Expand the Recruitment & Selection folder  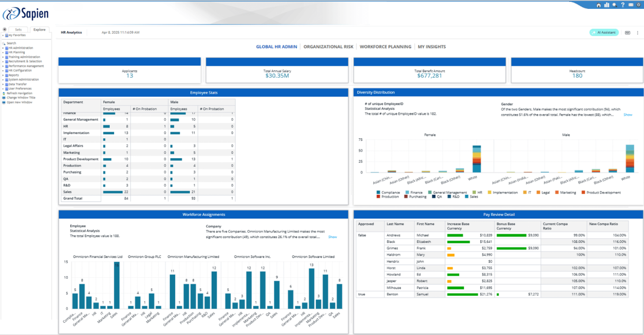pyautogui.click(x=3, y=62)
